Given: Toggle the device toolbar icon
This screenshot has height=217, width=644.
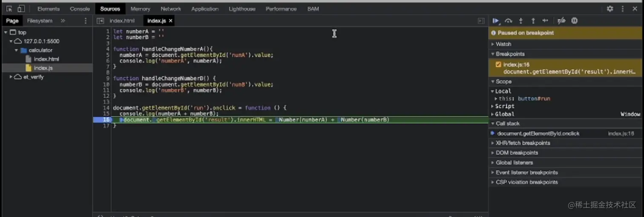Looking at the screenshot, I should click(x=21, y=9).
